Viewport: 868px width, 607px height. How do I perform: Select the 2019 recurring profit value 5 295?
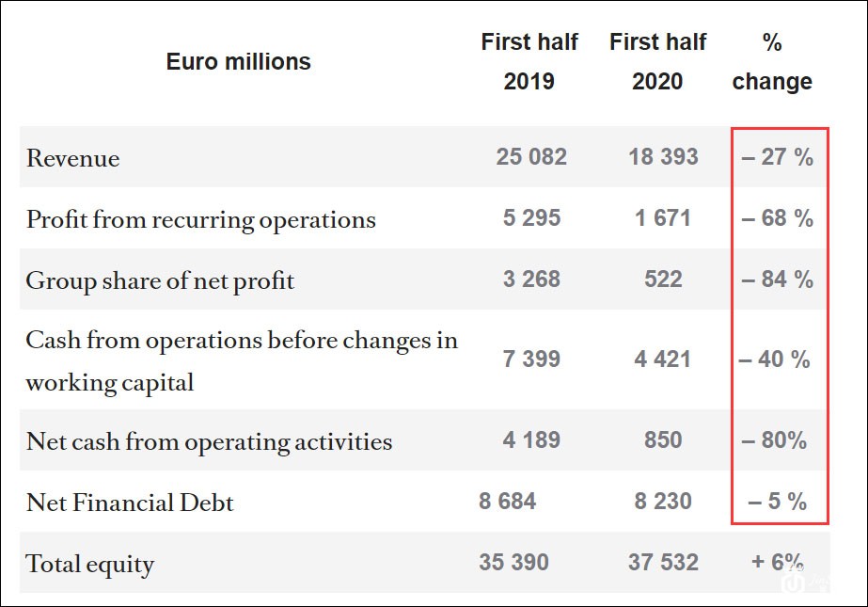[x=531, y=218]
